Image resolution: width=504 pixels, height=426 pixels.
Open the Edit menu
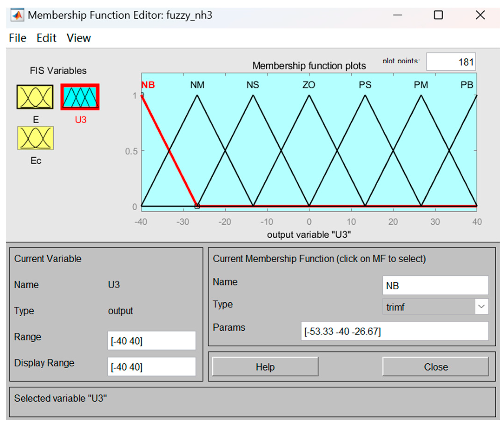click(46, 38)
